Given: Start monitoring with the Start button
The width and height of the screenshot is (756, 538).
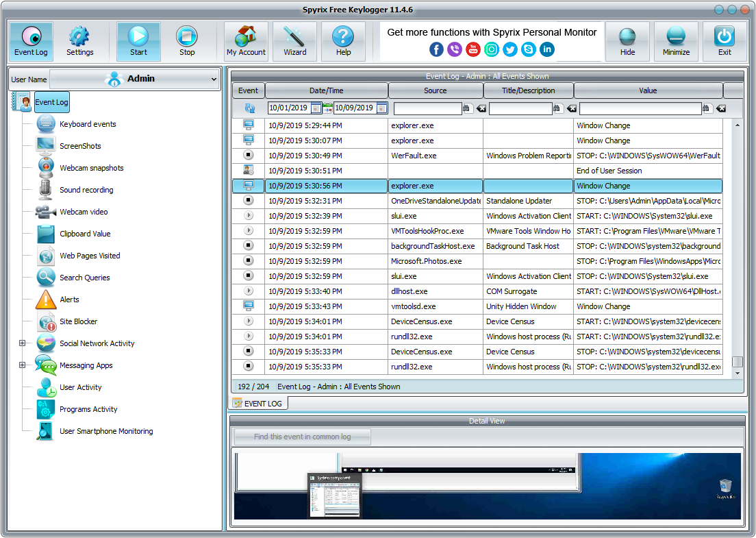Looking at the screenshot, I should pyautogui.click(x=138, y=42).
